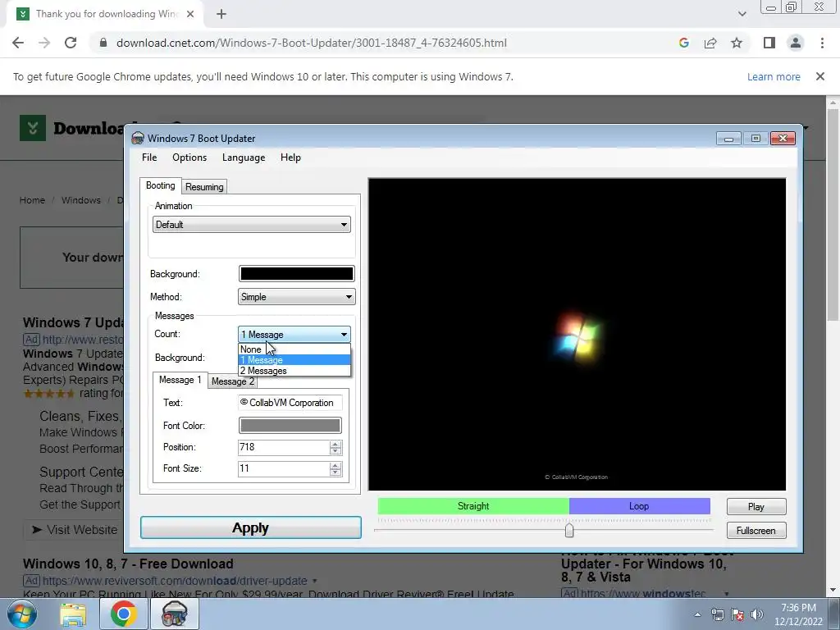Increase Font Size with up arrow

click(x=336, y=466)
